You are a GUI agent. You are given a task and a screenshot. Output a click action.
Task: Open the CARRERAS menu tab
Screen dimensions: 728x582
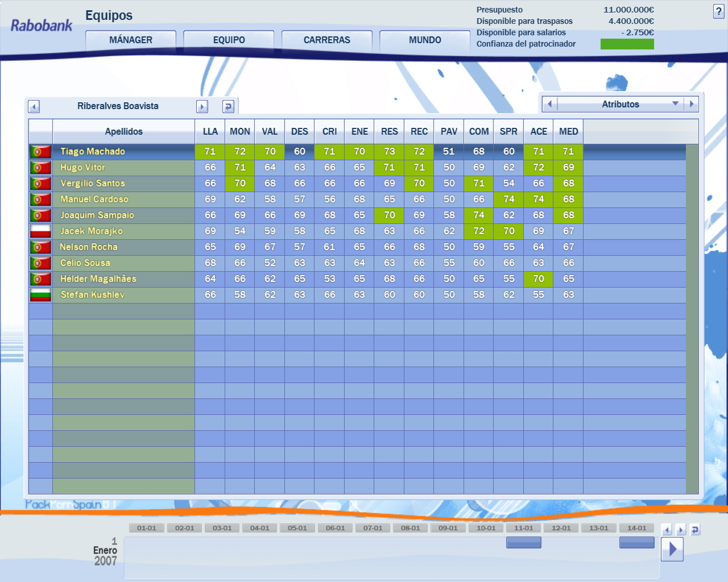pyautogui.click(x=327, y=40)
